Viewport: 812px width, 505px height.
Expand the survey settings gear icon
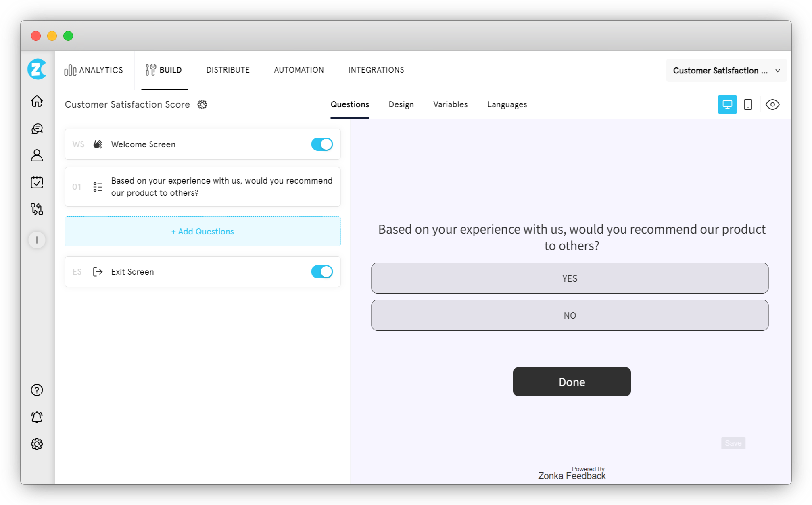point(202,104)
